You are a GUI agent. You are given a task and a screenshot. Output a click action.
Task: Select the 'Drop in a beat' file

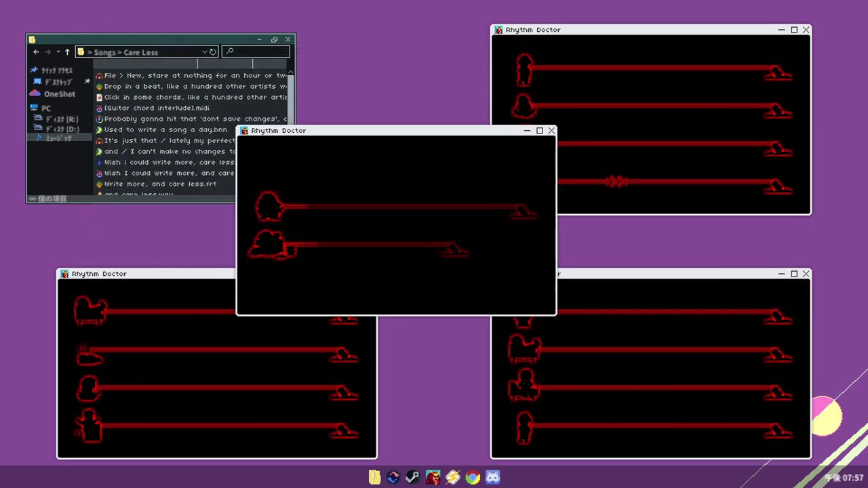coord(191,86)
